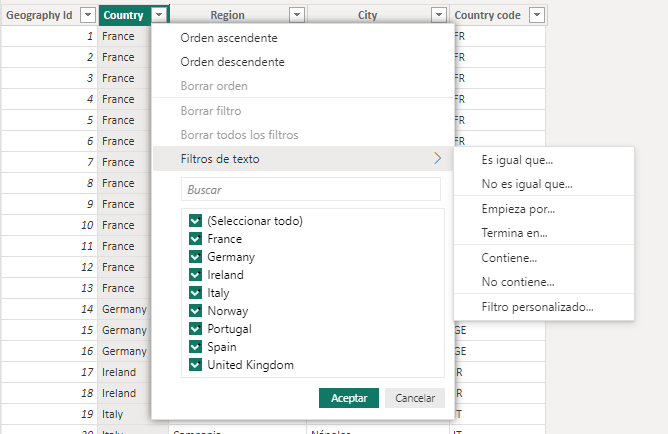Screen dimensions: 668x434
Task: Select Orden descendente sort option
Action: (x=232, y=62)
